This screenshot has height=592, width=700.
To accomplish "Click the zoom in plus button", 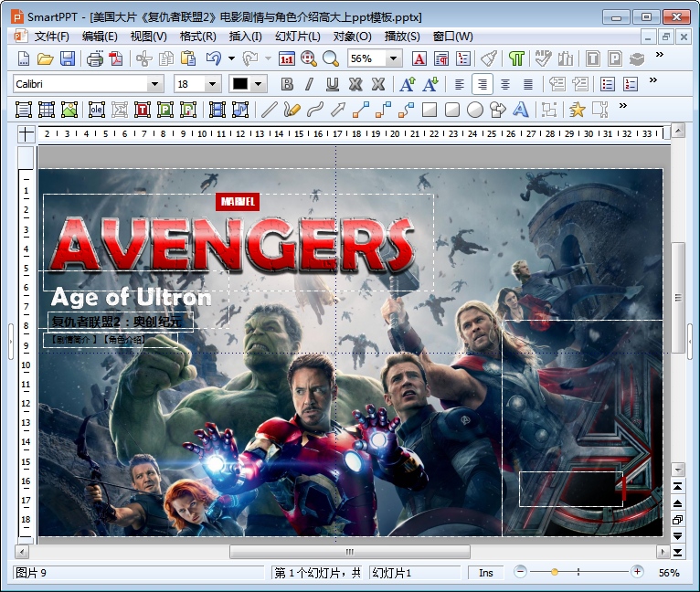I will click(637, 572).
